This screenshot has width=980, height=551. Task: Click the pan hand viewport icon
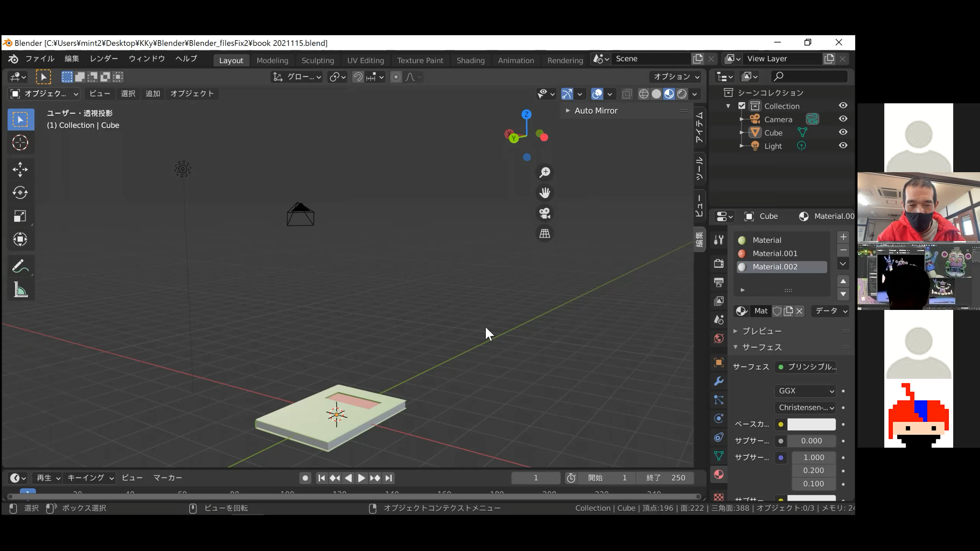pyautogui.click(x=545, y=193)
